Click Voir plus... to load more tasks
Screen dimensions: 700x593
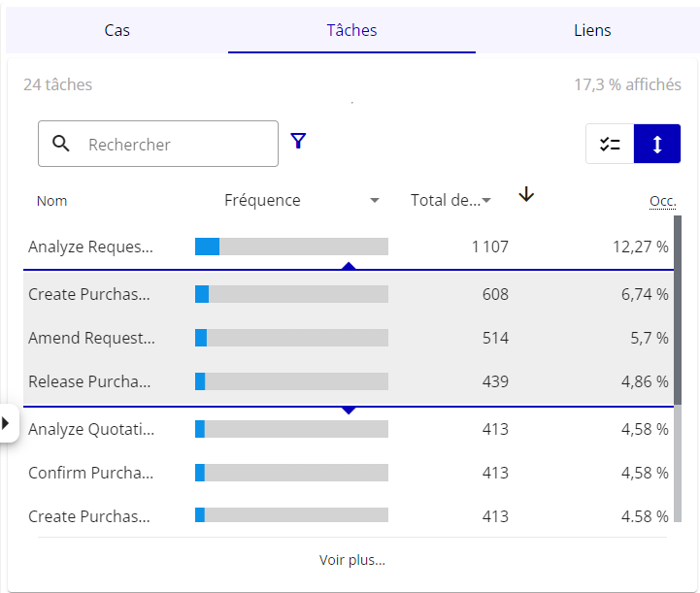point(351,560)
